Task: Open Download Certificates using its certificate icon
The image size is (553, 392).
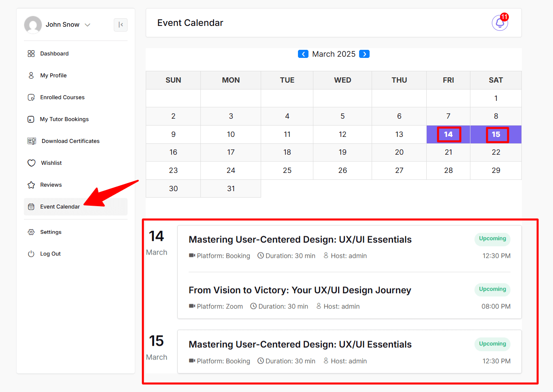Action: 31,141
